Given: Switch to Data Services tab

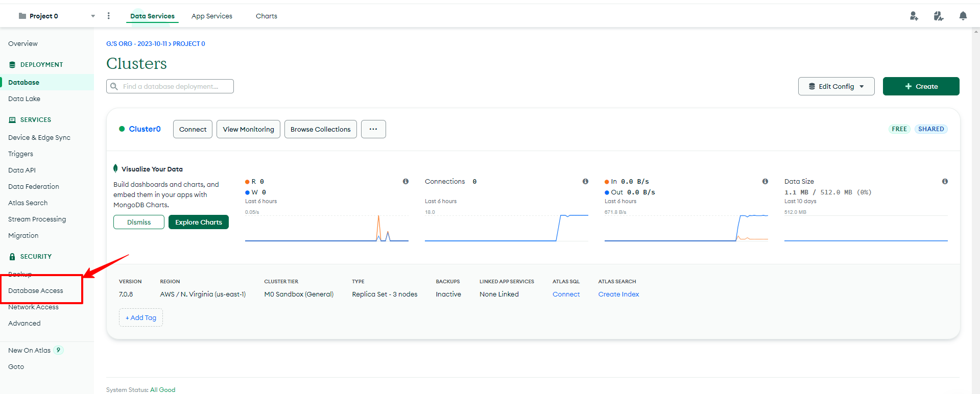Looking at the screenshot, I should [x=152, y=16].
